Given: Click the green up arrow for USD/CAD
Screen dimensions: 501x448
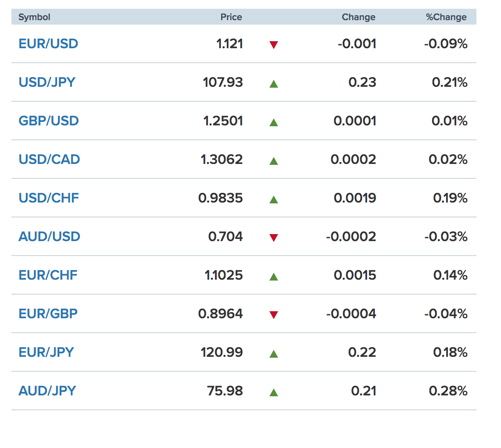Looking at the screenshot, I should tap(273, 161).
